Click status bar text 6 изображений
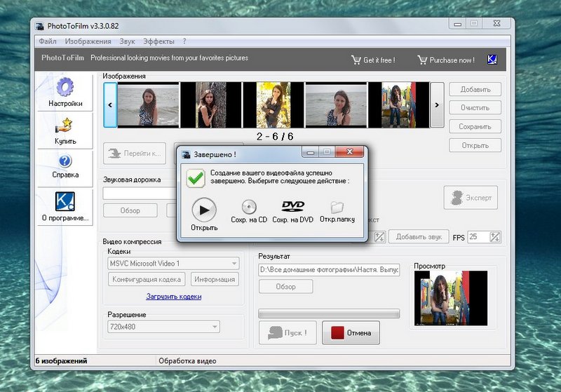561x392 pixels. click(61, 361)
